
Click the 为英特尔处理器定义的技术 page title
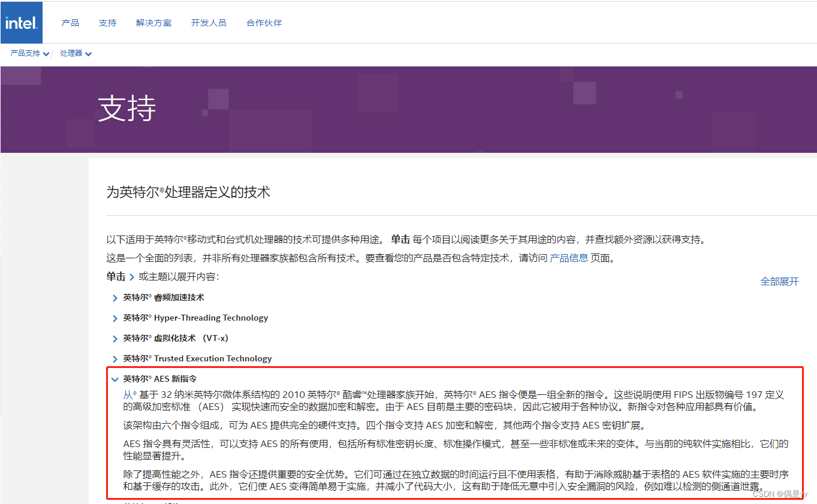pos(188,192)
